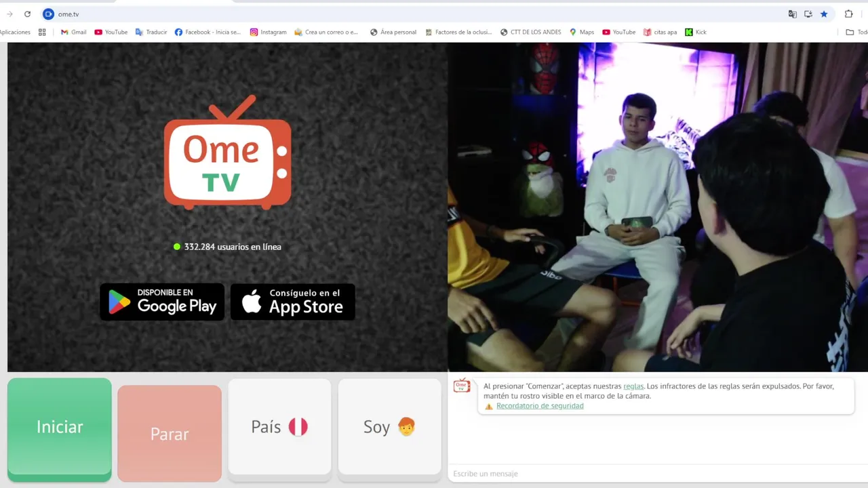Open the citas apa bookmark

point(660,32)
